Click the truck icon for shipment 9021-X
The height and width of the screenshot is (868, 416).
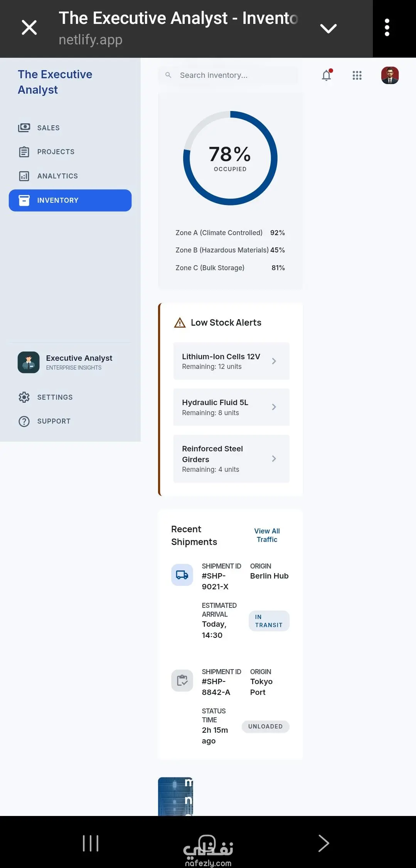(x=182, y=575)
